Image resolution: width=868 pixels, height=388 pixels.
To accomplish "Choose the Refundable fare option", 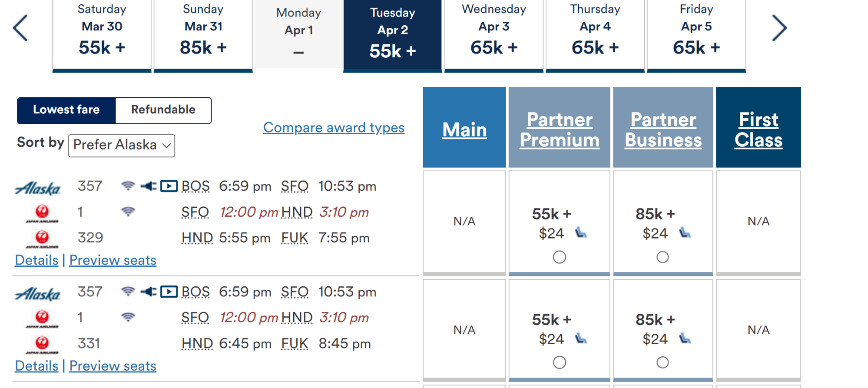I will tap(163, 110).
